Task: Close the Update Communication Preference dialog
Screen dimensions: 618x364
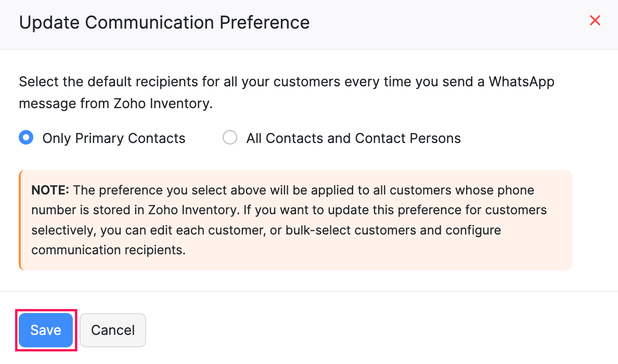Action: point(595,20)
